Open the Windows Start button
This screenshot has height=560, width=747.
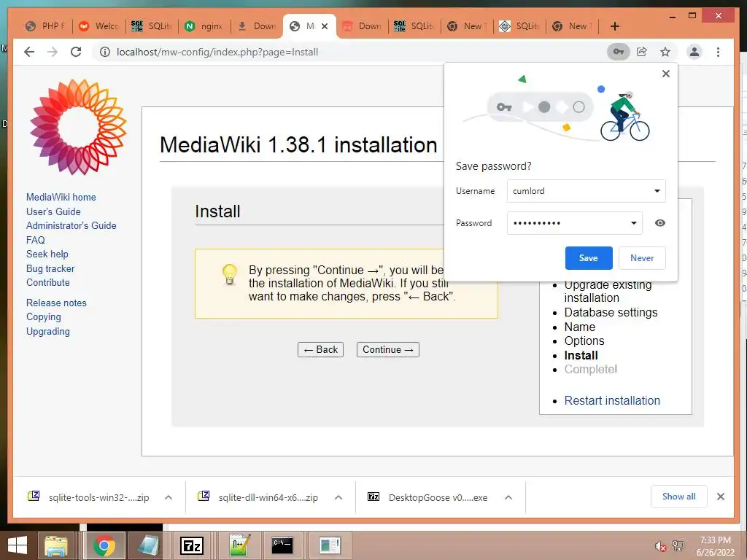18,545
